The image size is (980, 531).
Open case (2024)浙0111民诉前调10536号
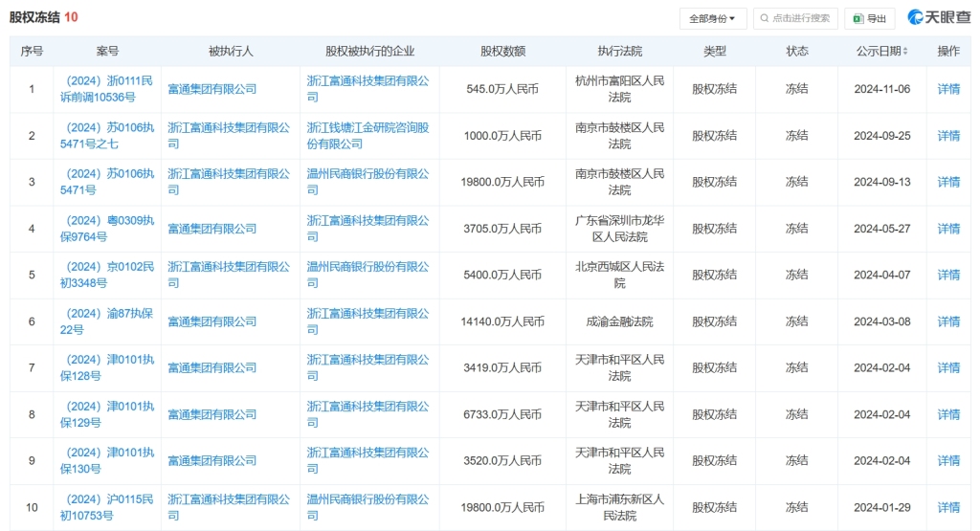(x=107, y=89)
